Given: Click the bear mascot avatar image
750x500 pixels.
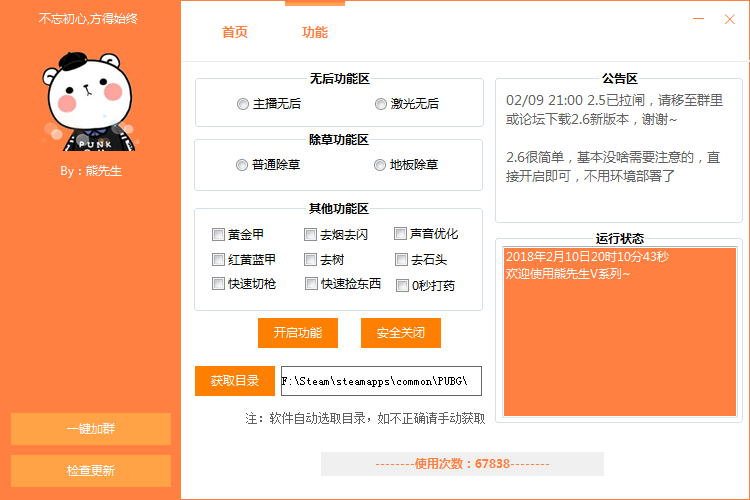Looking at the screenshot, I should pos(88,101).
